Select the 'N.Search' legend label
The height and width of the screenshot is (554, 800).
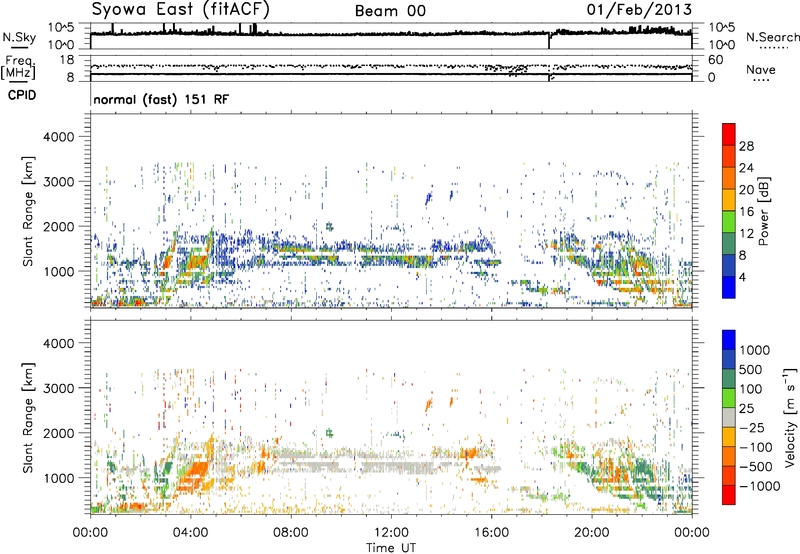pyautogui.click(x=772, y=37)
